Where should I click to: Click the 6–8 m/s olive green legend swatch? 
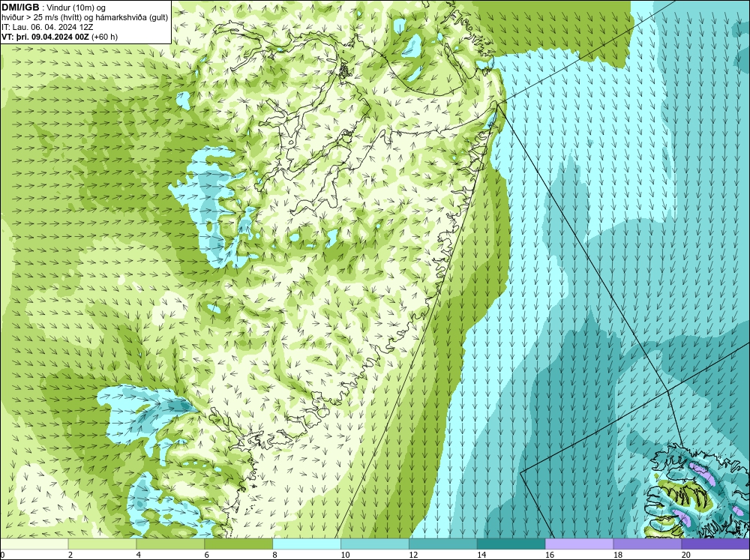point(238,544)
